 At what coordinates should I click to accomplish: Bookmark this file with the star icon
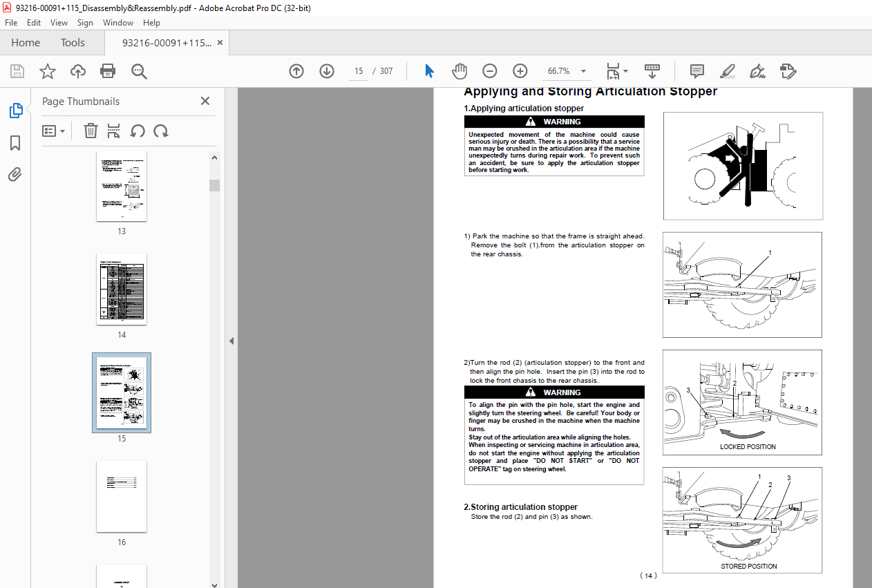(48, 71)
